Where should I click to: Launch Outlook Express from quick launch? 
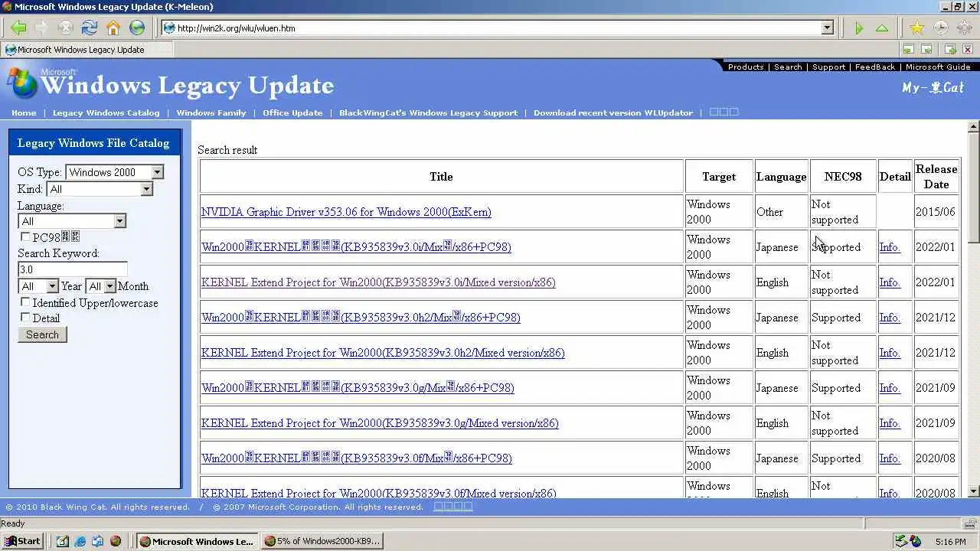[98, 541]
